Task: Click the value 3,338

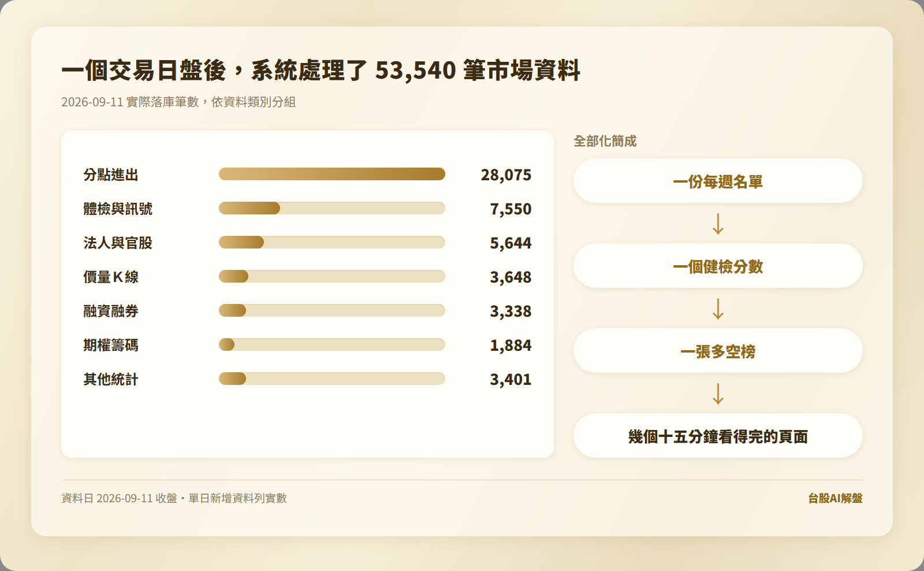Action: [x=511, y=311]
